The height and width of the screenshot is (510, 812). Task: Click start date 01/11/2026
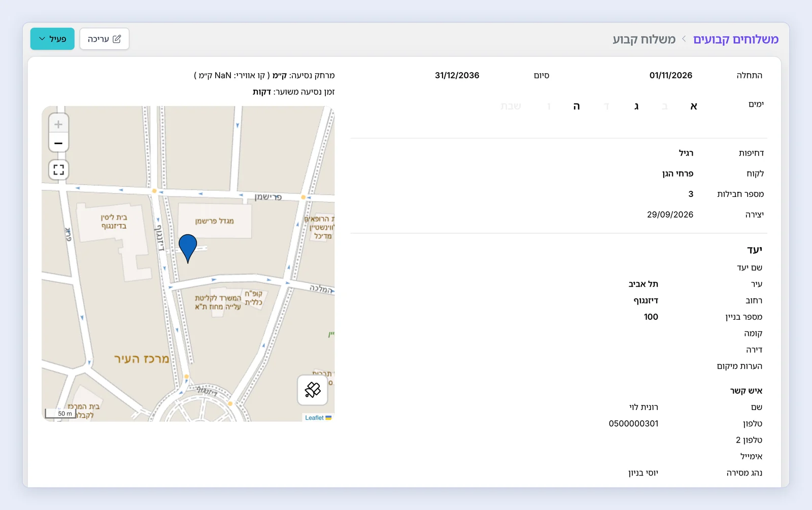tap(671, 75)
